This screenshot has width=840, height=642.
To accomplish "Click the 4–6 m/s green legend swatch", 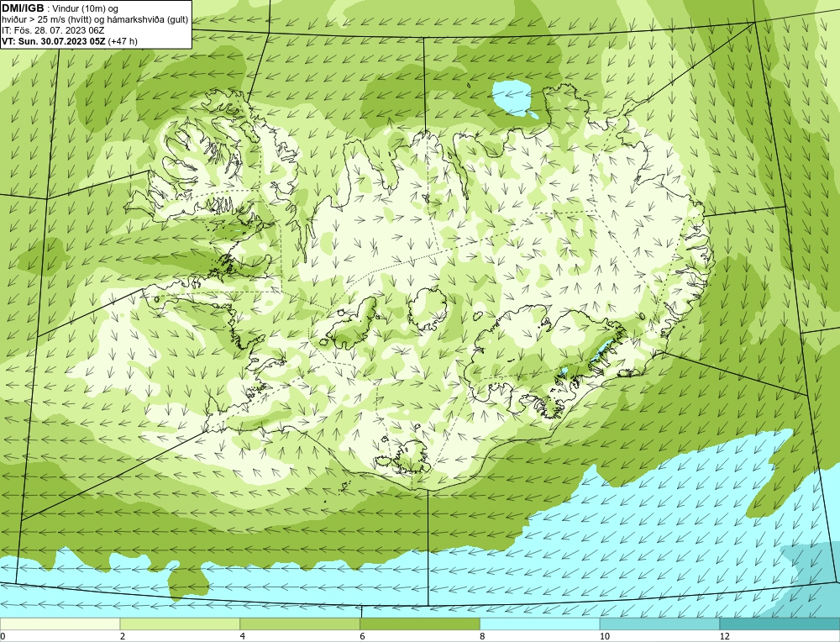I will [x=300, y=624].
